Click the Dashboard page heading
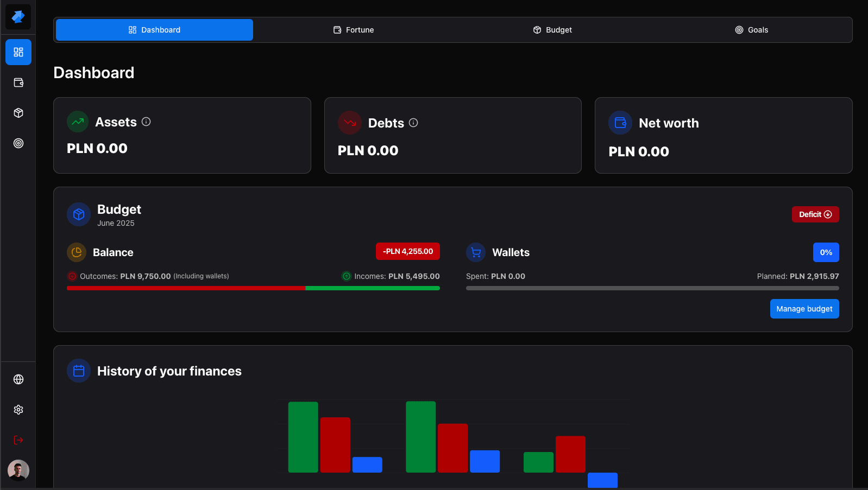The height and width of the screenshot is (490, 868). tap(94, 73)
